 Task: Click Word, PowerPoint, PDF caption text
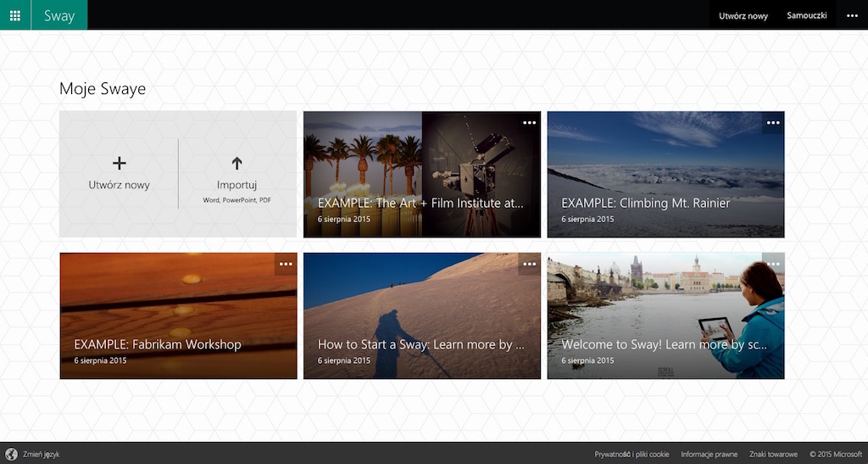click(237, 200)
